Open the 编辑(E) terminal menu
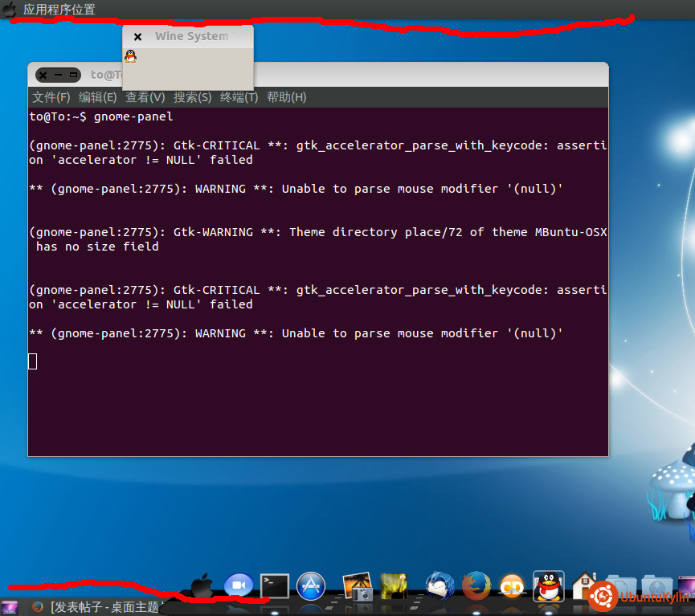This screenshot has height=616, width=695. click(x=97, y=97)
